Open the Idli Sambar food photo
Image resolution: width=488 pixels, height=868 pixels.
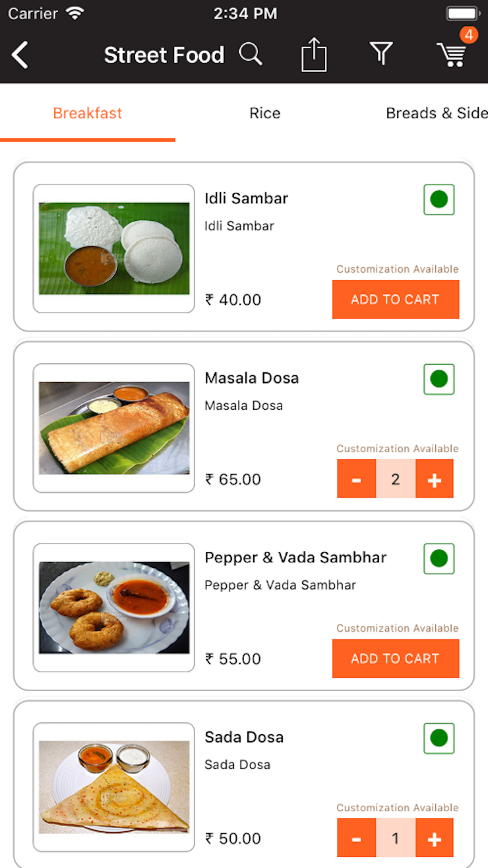pyautogui.click(x=114, y=248)
